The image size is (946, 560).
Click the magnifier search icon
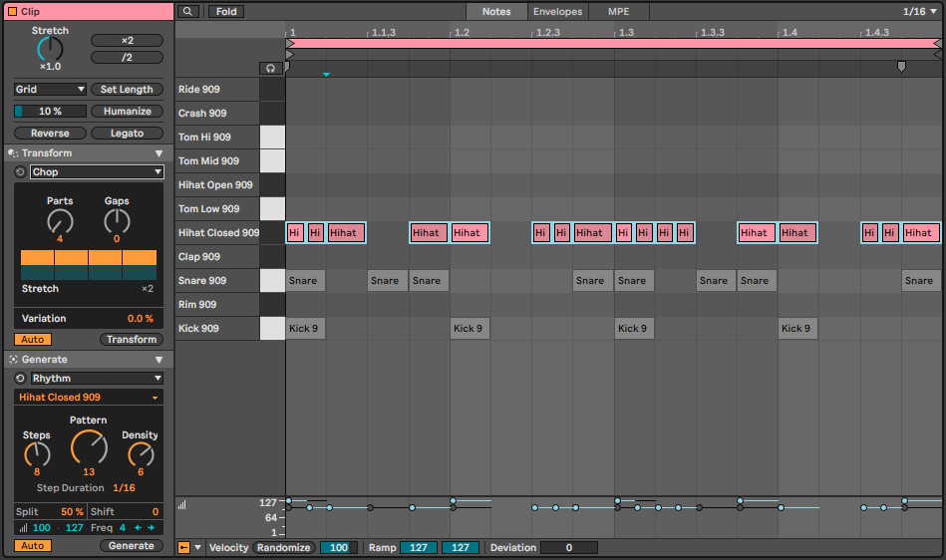click(x=188, y=12)
